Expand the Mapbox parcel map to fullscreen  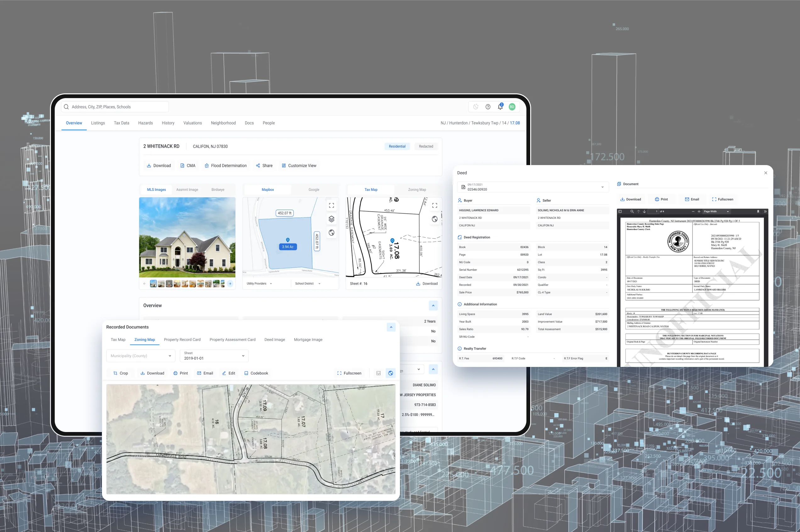coord(331,205)
